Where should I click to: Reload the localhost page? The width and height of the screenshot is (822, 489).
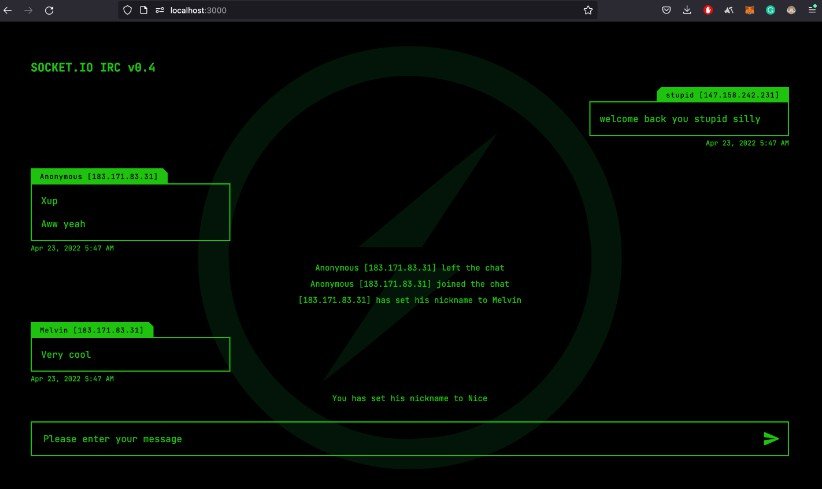coord(49,10)
